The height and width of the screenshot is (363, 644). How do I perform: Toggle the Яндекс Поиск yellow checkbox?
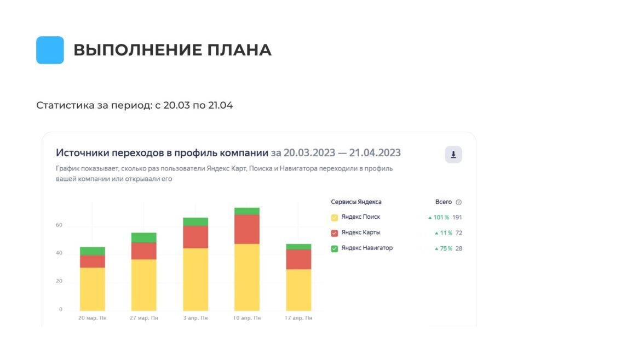tap(335, 218)
